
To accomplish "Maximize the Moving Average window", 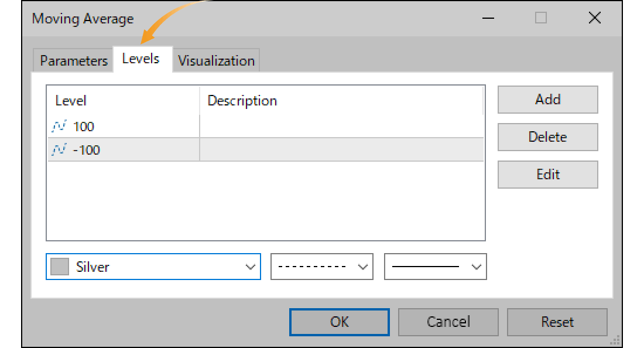I will coord(541,18).
